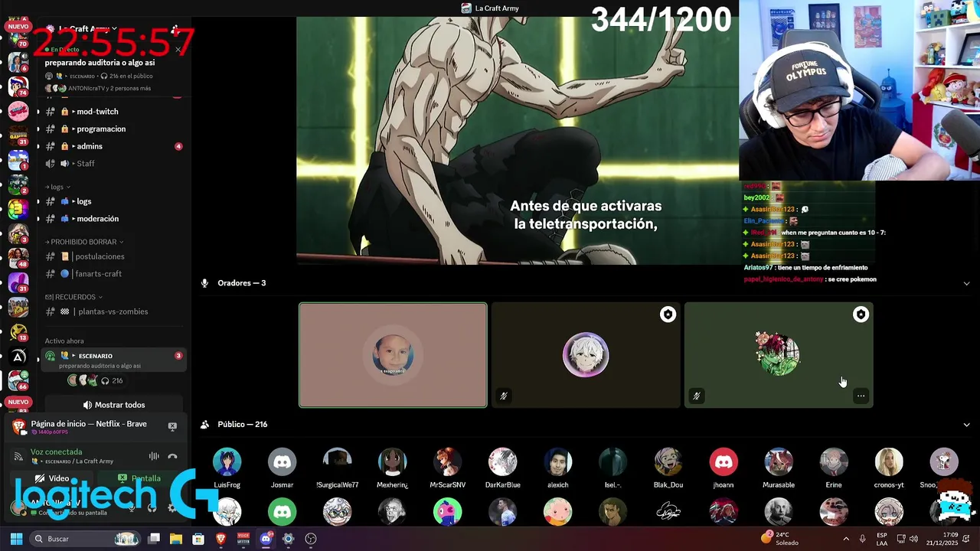Open jhoann's audience profile
Viewport: 980px width, 551px height.
tap(724, 468)
